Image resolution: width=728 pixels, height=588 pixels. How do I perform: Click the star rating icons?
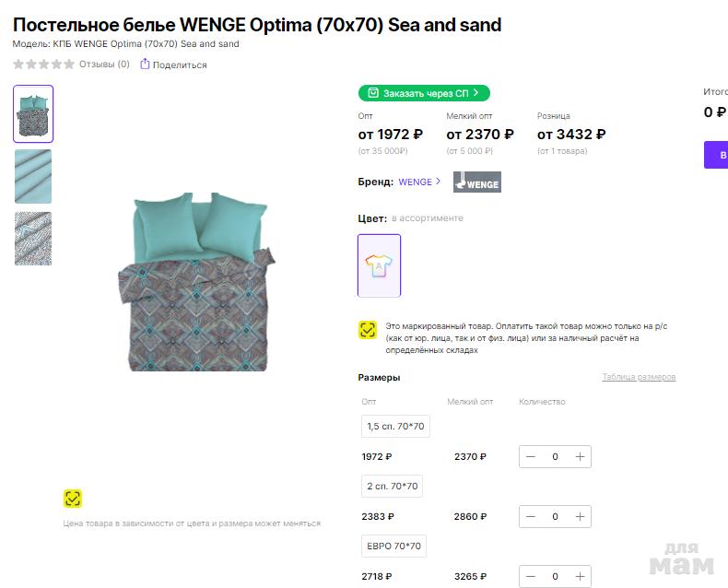point(43,65)
